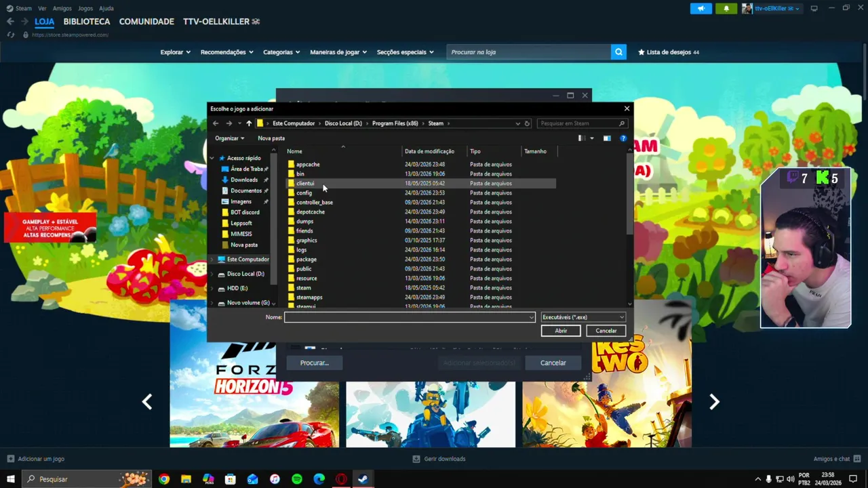Expand Disco Local (D:) tree node

212,274
